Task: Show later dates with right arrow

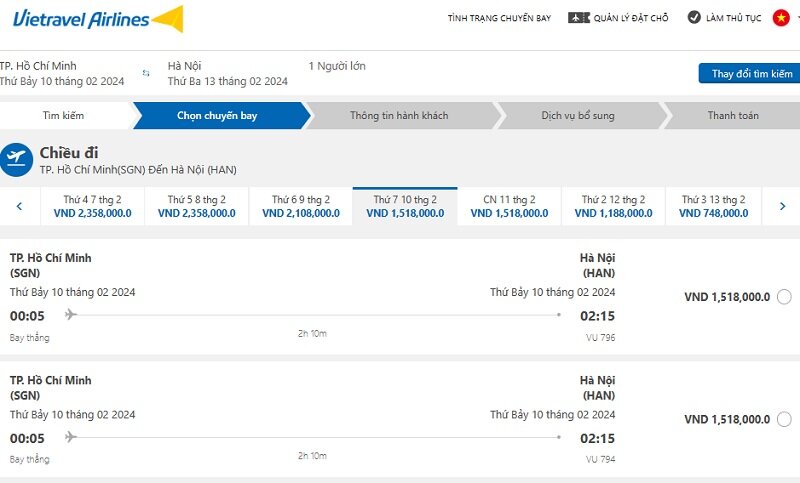Action: [782, 207]
